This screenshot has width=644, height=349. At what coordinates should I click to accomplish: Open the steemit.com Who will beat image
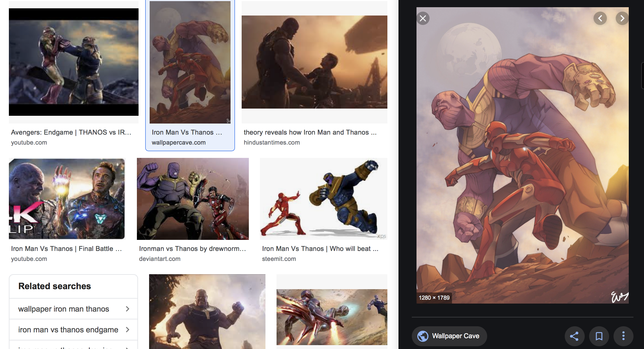(x=323, y=199)
